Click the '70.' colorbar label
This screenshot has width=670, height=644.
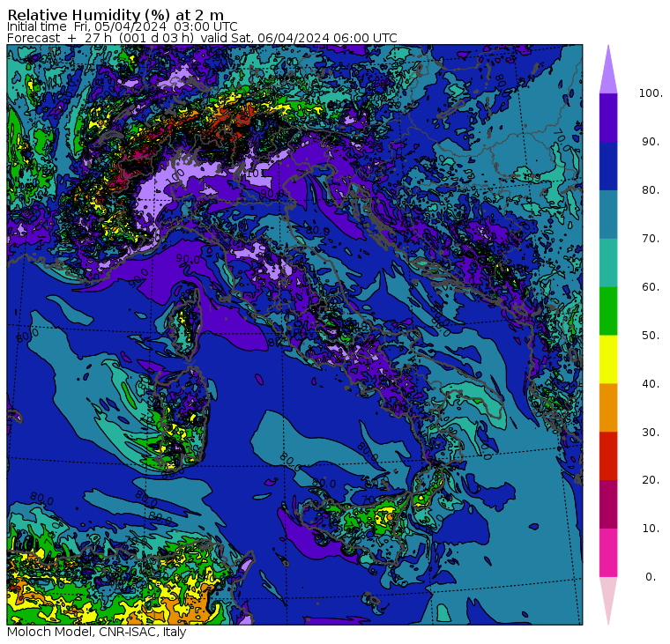point(651,238)
